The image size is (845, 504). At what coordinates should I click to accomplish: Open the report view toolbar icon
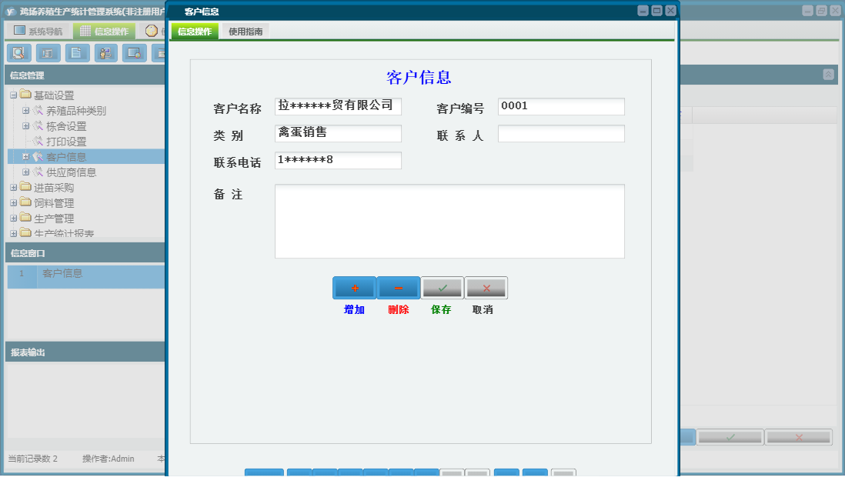click(x=48, y=53)
